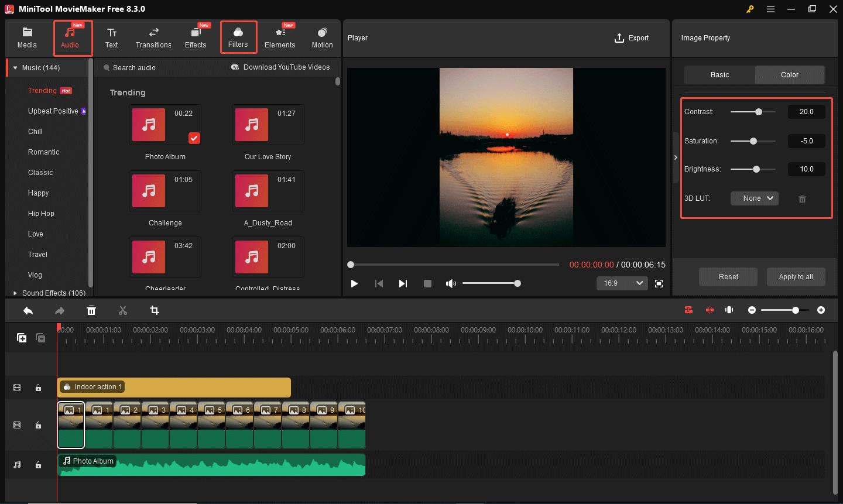The width and height of the screenshot is (843, 504).
Task: Click the Saturation value field -5.0
Action: pos(807,141)
